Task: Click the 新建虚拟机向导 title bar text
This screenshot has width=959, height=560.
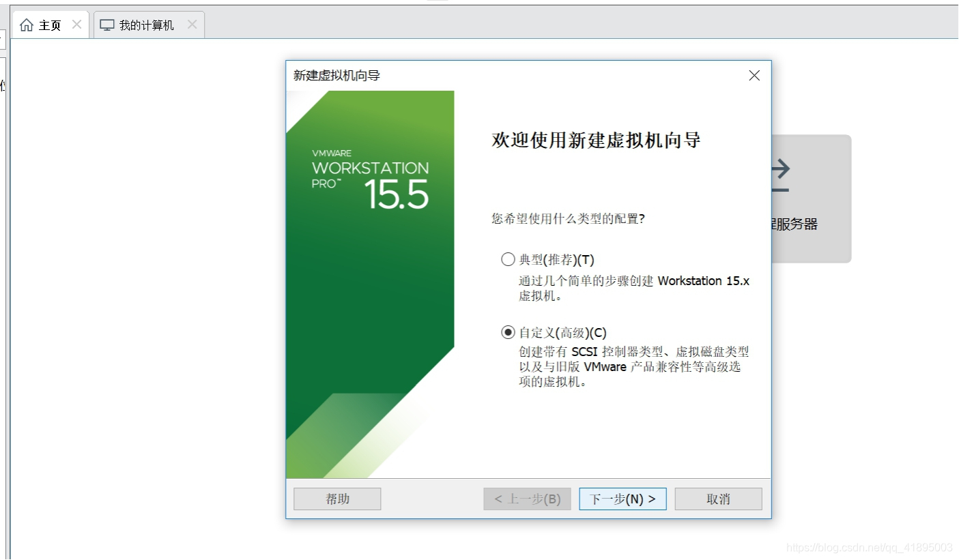Action: (x=337, y=75)
